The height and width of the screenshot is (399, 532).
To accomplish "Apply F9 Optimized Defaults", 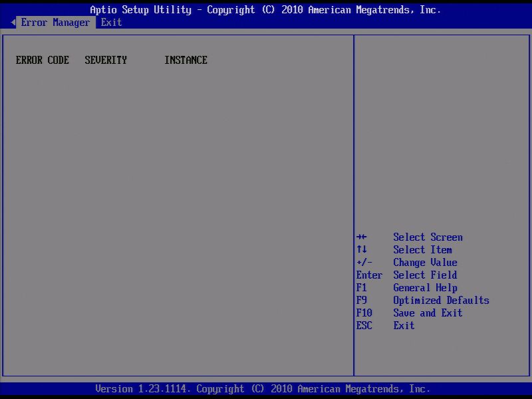I will coord(441,300).
